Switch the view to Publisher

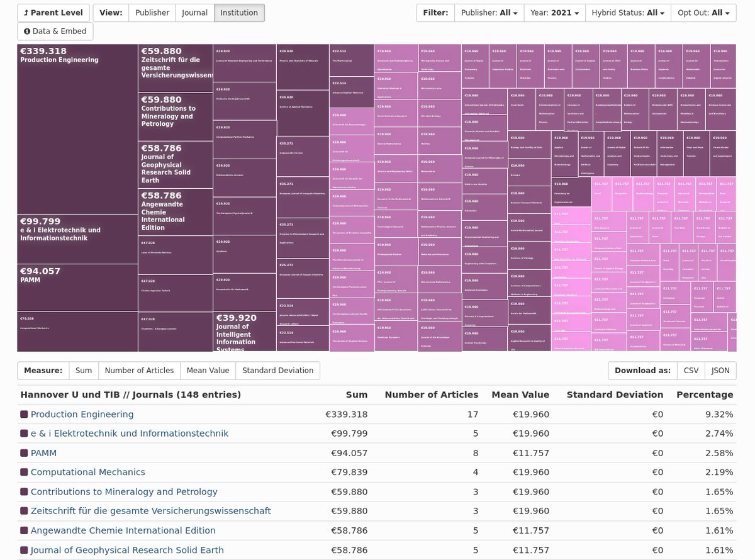(152, 13)
